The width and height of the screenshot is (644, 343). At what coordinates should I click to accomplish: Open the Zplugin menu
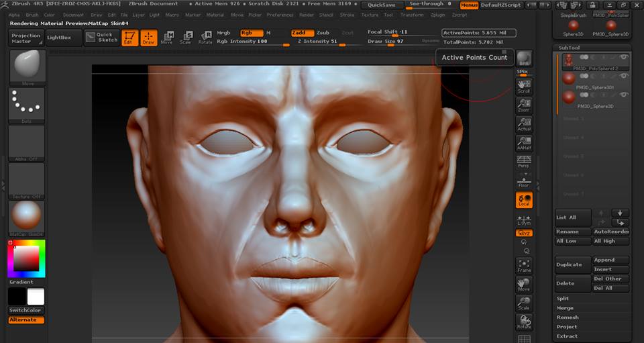tap(437, 14)
